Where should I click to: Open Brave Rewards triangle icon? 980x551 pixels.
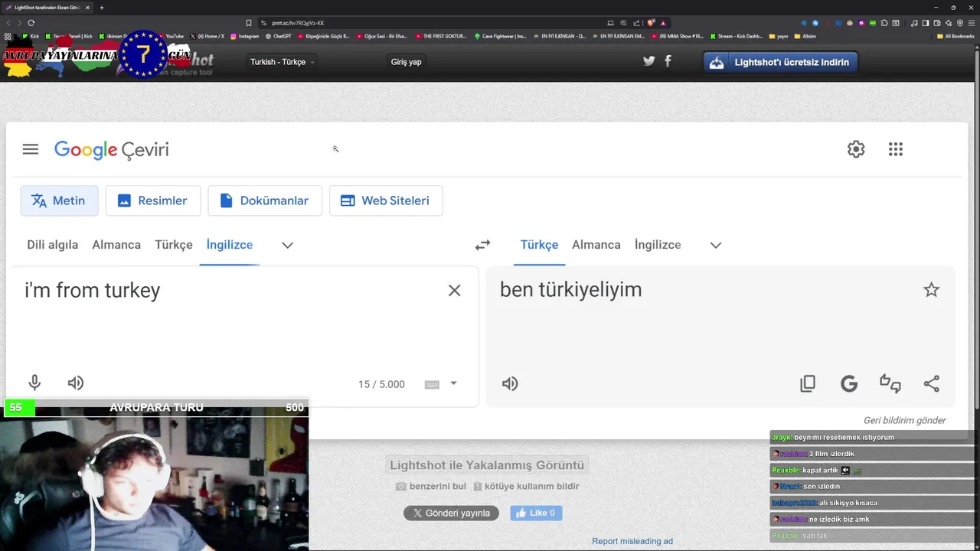click(663, 23)
